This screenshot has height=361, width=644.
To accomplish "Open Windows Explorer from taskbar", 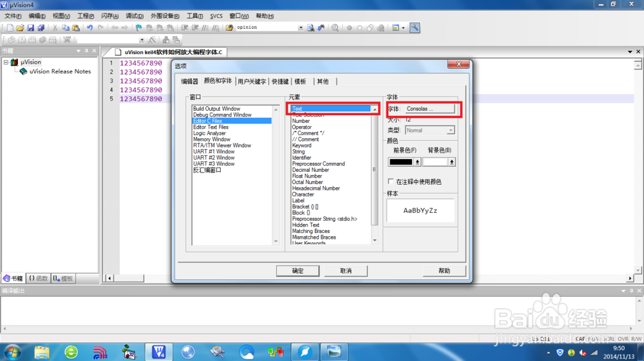I will (42, 352).
